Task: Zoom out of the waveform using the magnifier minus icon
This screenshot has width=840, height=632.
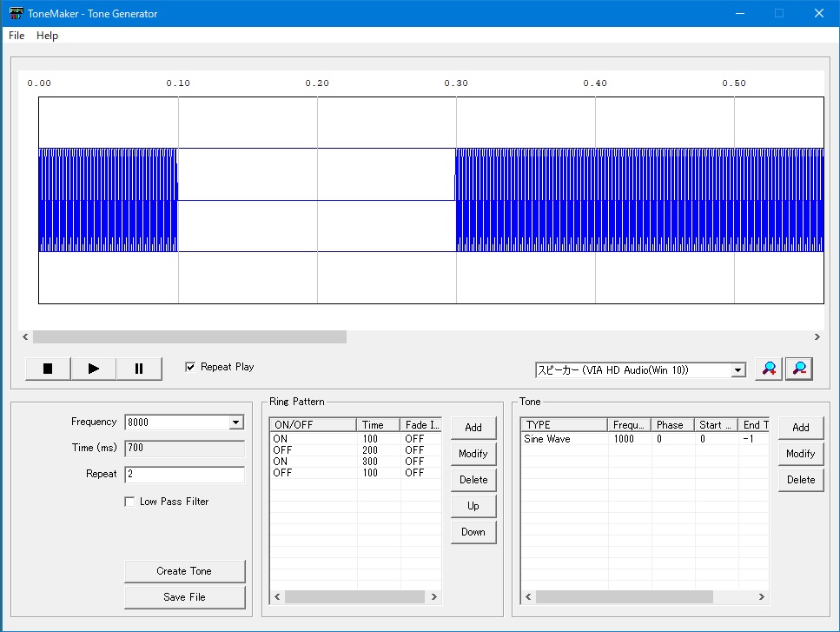Action: [799, 369]
